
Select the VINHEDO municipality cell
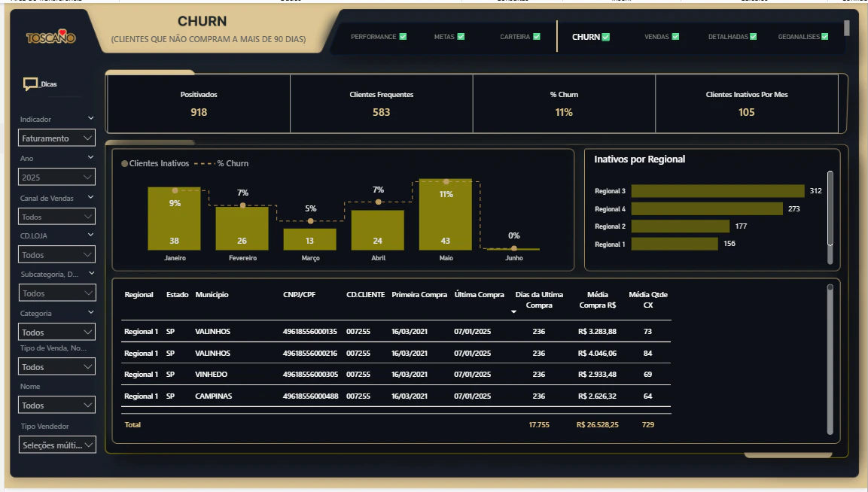click(x=211, y=375)
